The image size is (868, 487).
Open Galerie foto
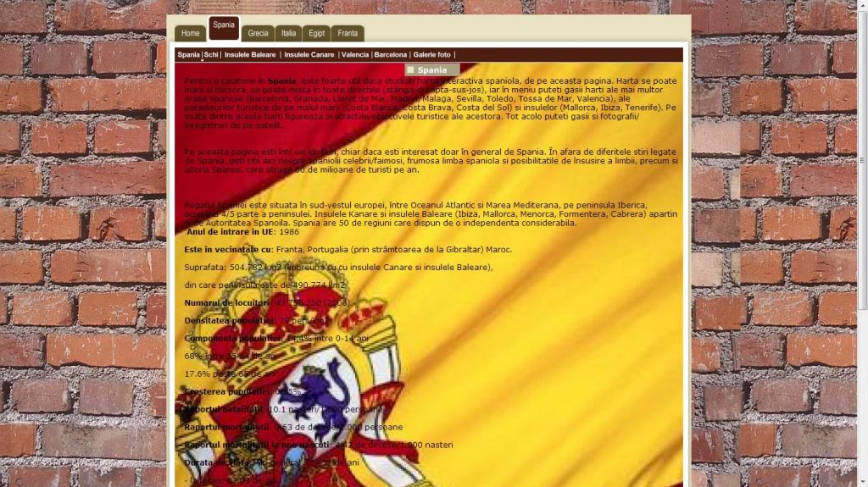pos(432,54)
